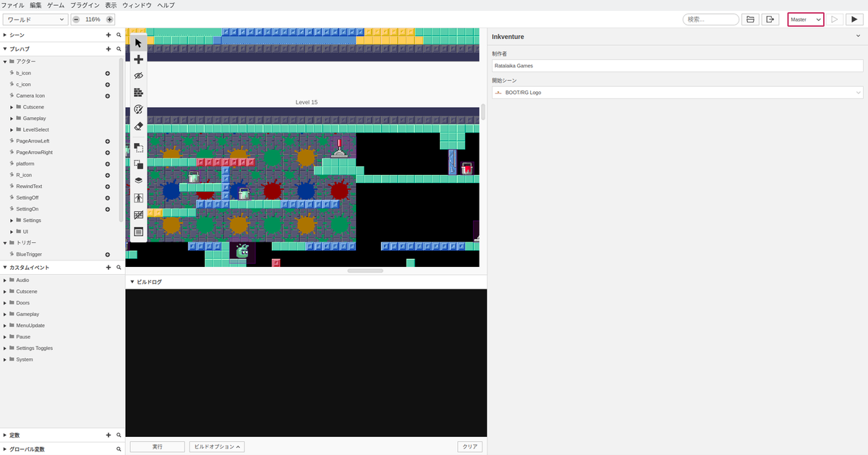Screen dimensions: 868x455
Task: Open the ワールド view dropdown
Action: click(x=35, y=20)
